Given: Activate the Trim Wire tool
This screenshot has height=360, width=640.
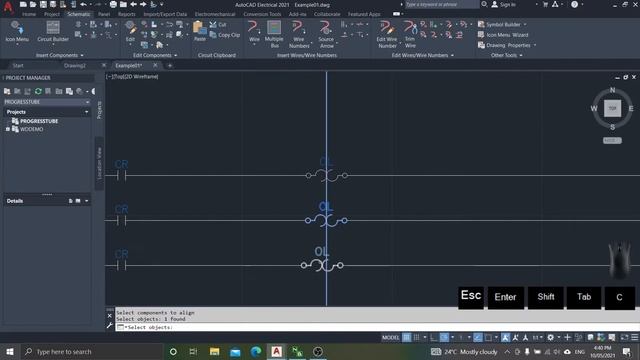Looking at the screenshot, I should (410, 34).
